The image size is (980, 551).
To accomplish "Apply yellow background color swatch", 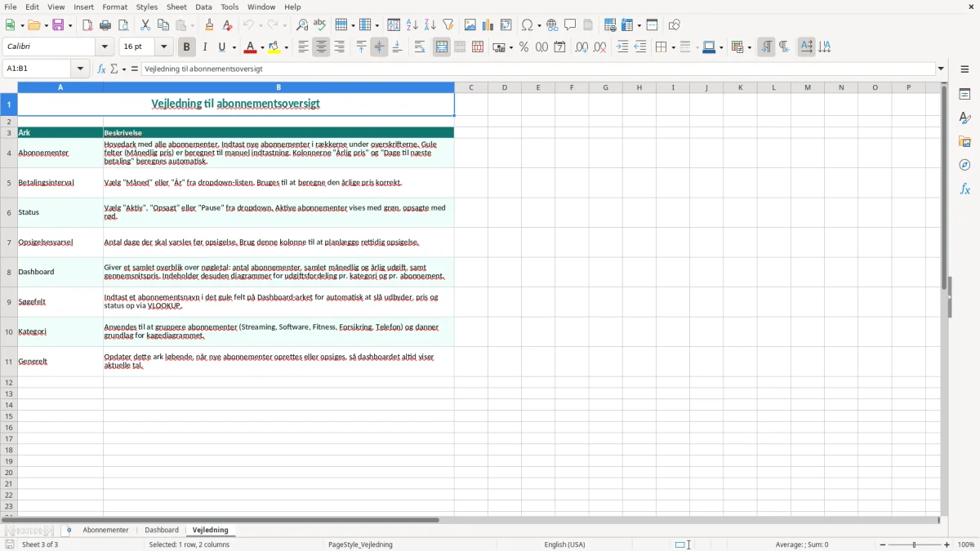I will tap(276, 47).
